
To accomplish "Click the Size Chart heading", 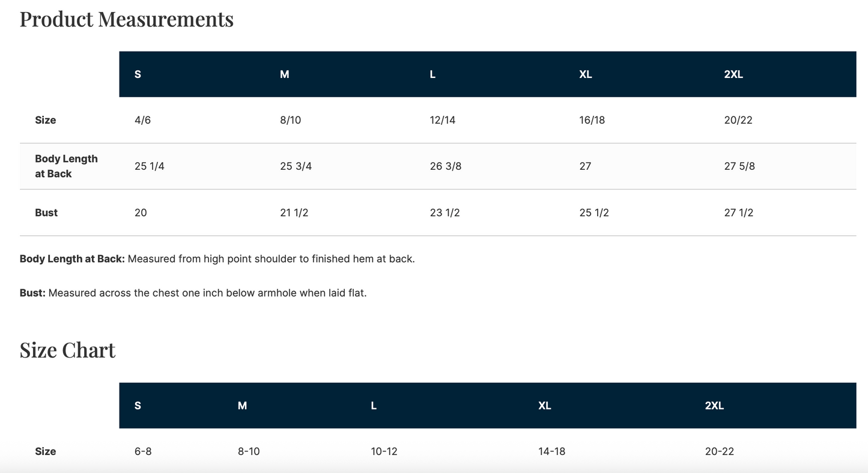I will pyautogui.click(x=67, y=350).
